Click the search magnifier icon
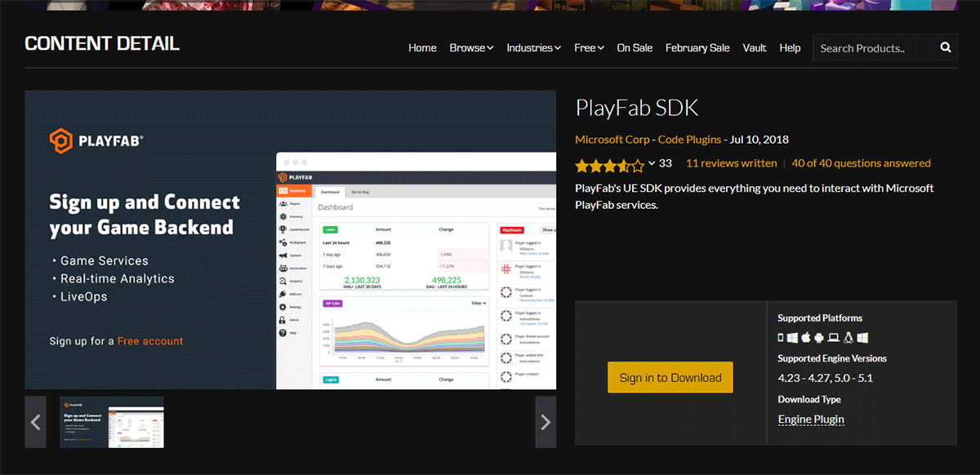980x475 pixels. click(x=945, y=47)
